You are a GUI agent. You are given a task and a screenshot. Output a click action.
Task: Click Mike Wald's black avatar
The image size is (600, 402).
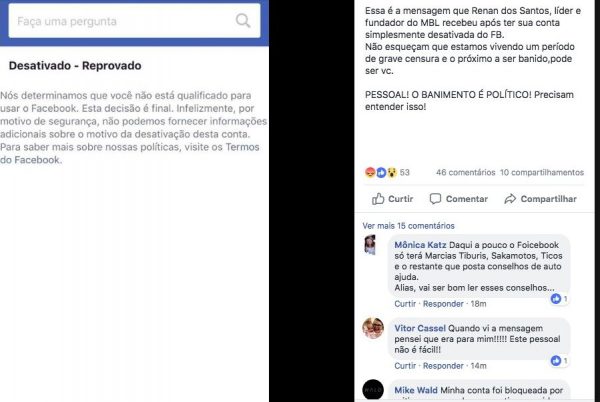[x=373, y=390]
